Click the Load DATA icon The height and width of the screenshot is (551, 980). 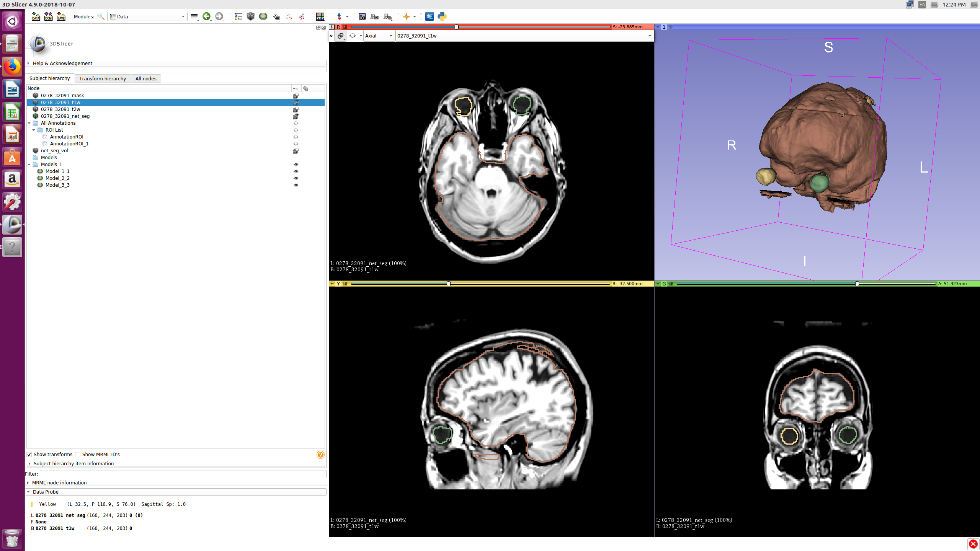(36, 16)
